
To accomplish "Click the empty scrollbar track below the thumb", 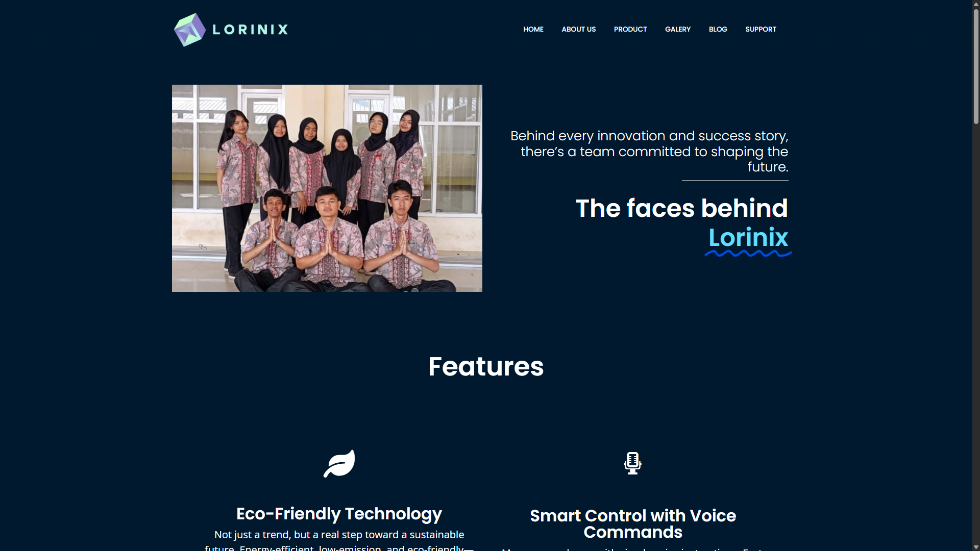I will [x=976, y=332].
